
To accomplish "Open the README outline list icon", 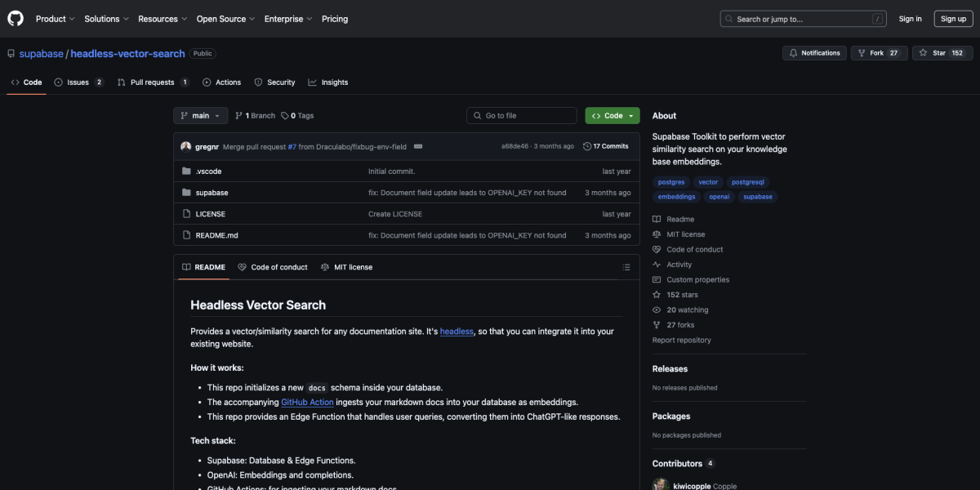I will (626, 267).
